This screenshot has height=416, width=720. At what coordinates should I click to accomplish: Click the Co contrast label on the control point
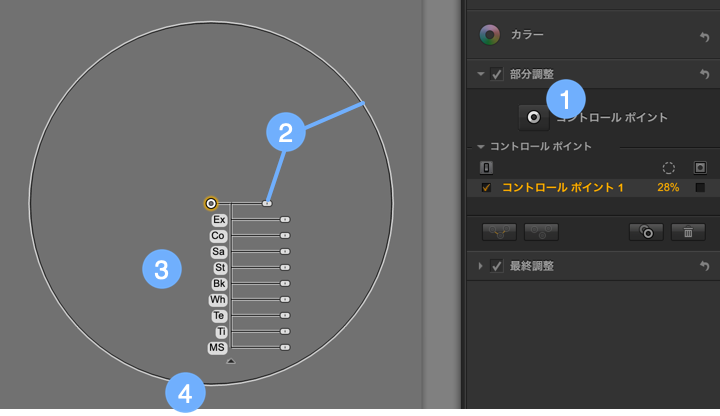pyautogui.click(x=218, y=236)
